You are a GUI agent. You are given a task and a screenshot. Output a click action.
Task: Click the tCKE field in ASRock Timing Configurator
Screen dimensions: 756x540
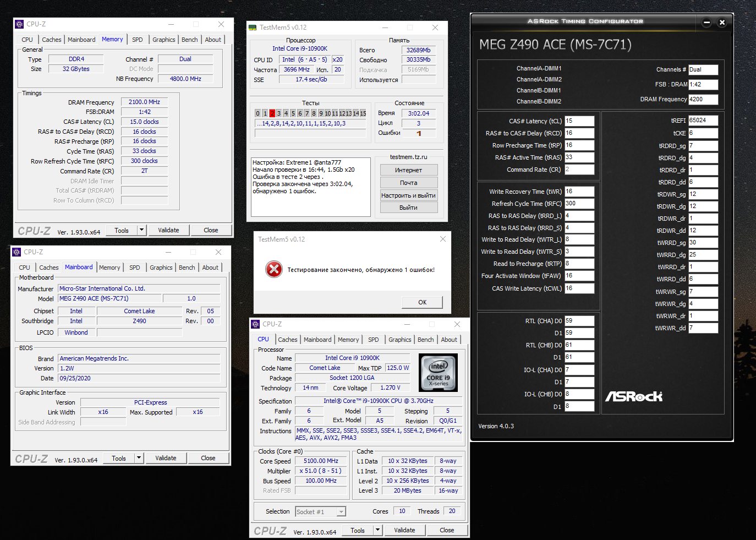(x=703, y=133)
